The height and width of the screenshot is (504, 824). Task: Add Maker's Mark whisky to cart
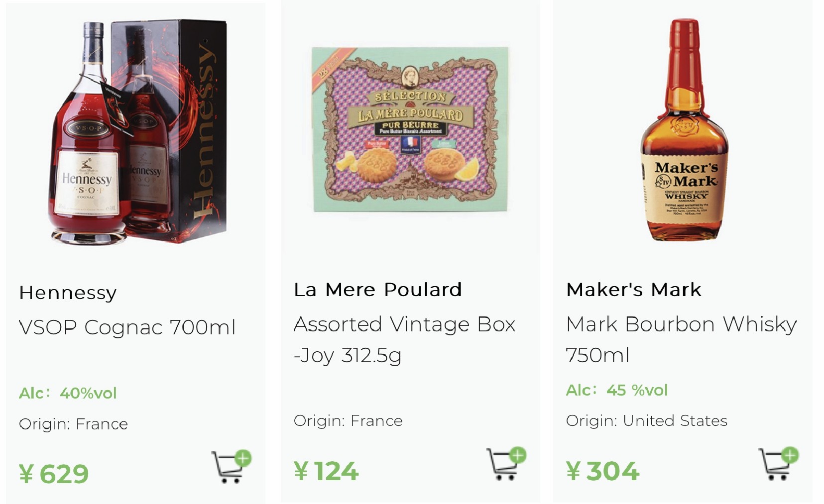tap(779, 463)
